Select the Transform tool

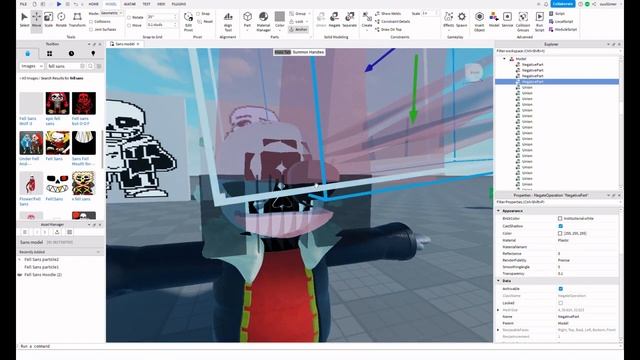[77, 20]
